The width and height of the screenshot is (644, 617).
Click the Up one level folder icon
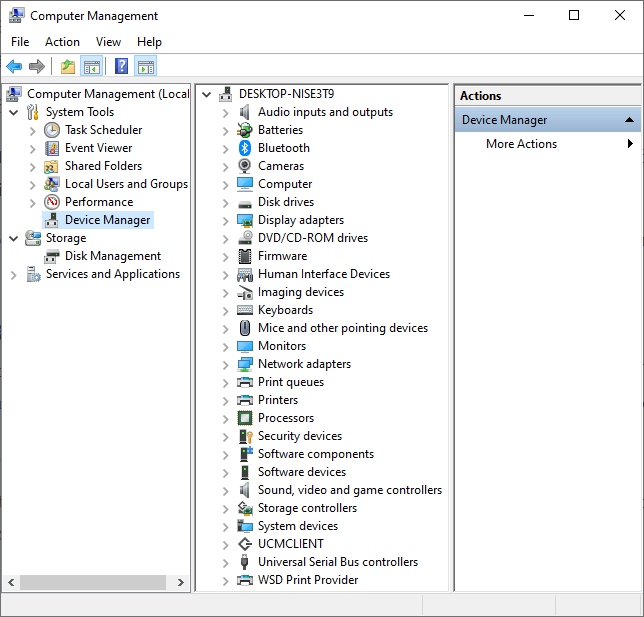click(x=68, y=66)
